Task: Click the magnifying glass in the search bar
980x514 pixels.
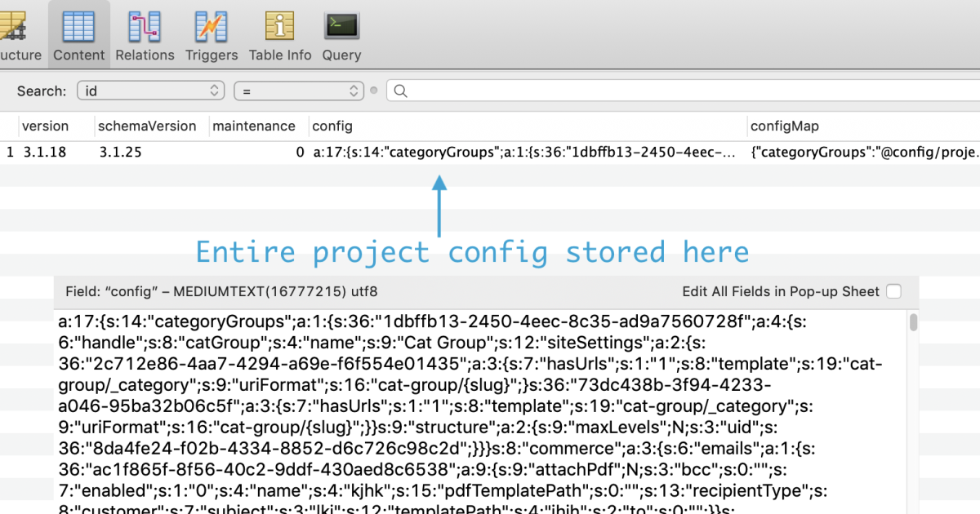Action: 399,91
